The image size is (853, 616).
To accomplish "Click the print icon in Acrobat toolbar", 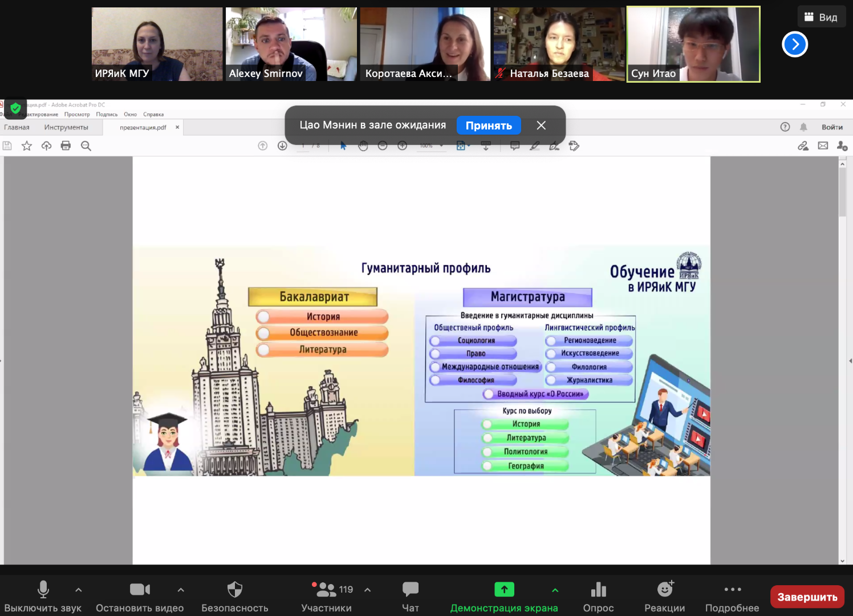I will pyautogui.click(x=66, y=146).
